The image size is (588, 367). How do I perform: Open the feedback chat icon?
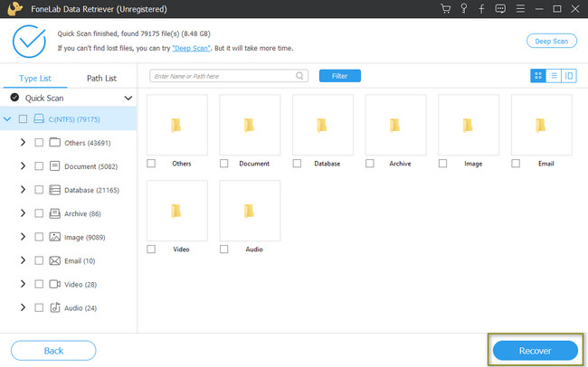(500, 9)
